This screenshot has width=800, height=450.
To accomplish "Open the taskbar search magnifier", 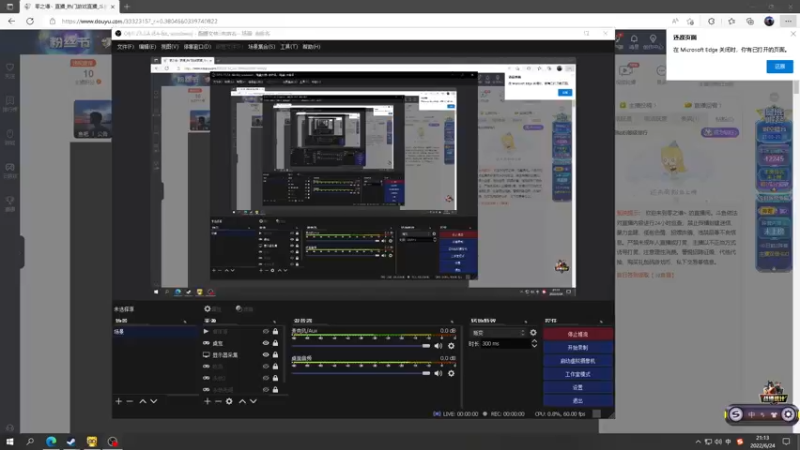I will tap(30, 441).
